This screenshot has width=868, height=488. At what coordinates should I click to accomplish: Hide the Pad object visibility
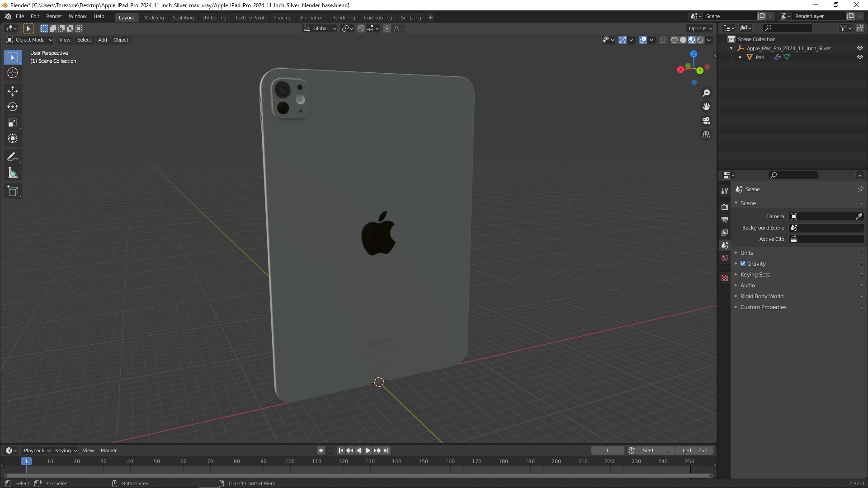tap(860, 57)
